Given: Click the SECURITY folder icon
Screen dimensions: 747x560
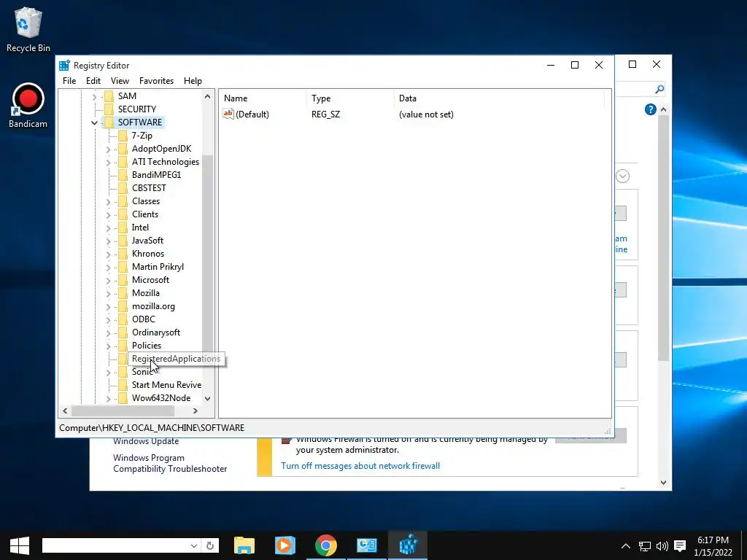Looking at the screenshot, I should (x=109, y=109).
